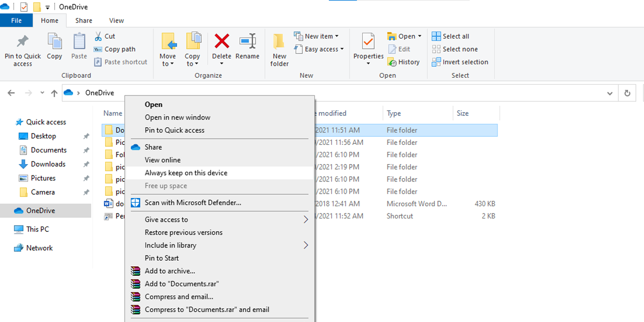The width and height of the screenshot is (644, 322).
Task: Open This PC in navigation pane
Action: (x=37, y=229)
